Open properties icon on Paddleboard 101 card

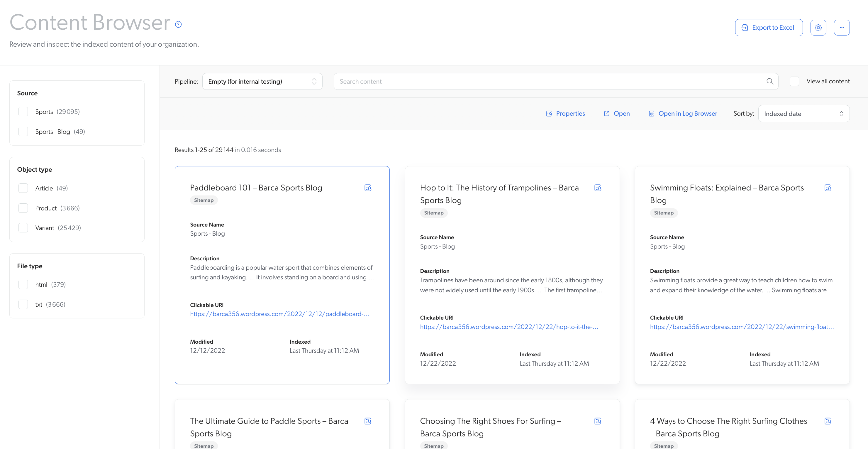[368, 188]
